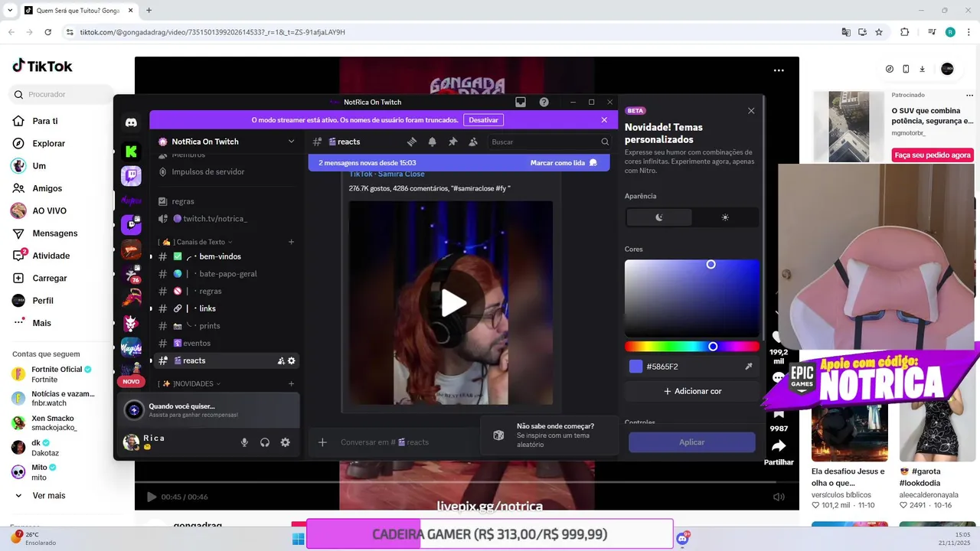Open eventos channel
Screen dimensions: 980x551
pos(224,343)
